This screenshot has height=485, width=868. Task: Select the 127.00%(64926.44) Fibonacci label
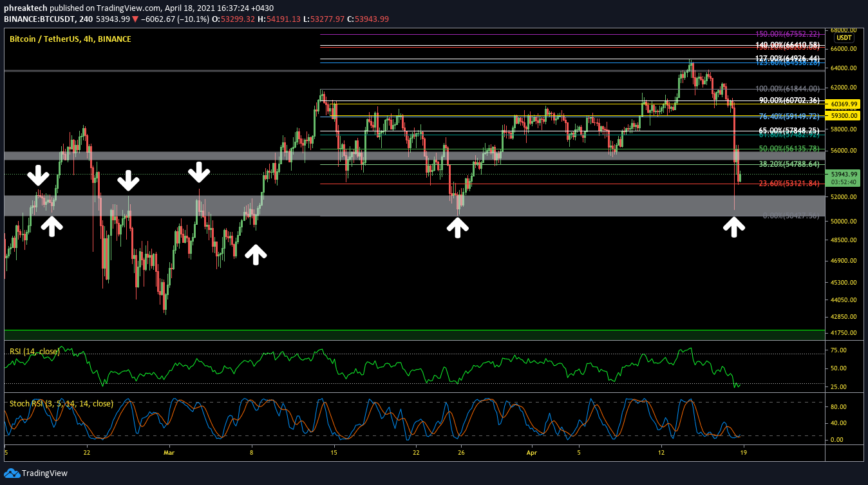[787, 59]
